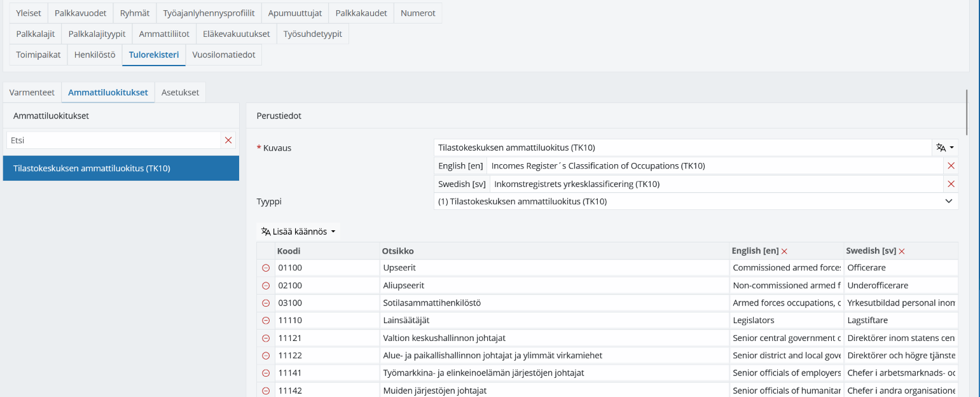
Task: Click English cell Legislators
Action: point(787,321)
